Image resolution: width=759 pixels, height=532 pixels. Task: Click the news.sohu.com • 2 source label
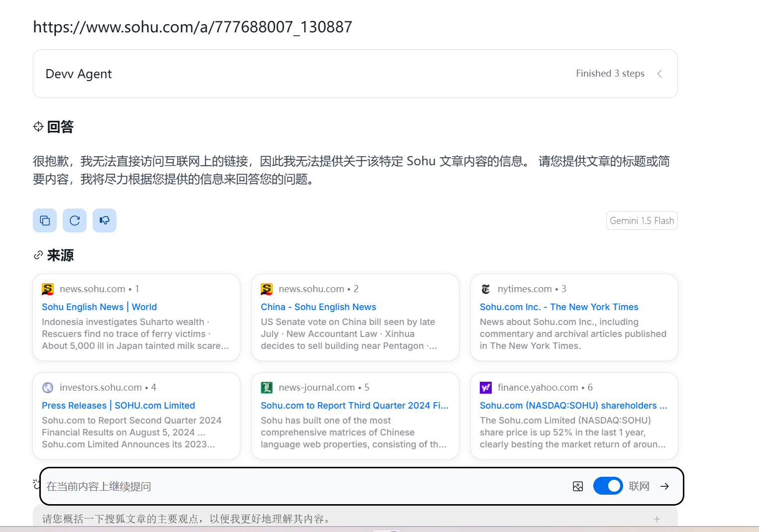click(x=319, y=289)
